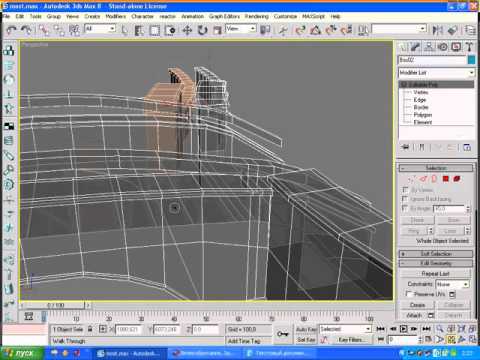
Task: Open the Rendering menu
Action: point(256,16)
